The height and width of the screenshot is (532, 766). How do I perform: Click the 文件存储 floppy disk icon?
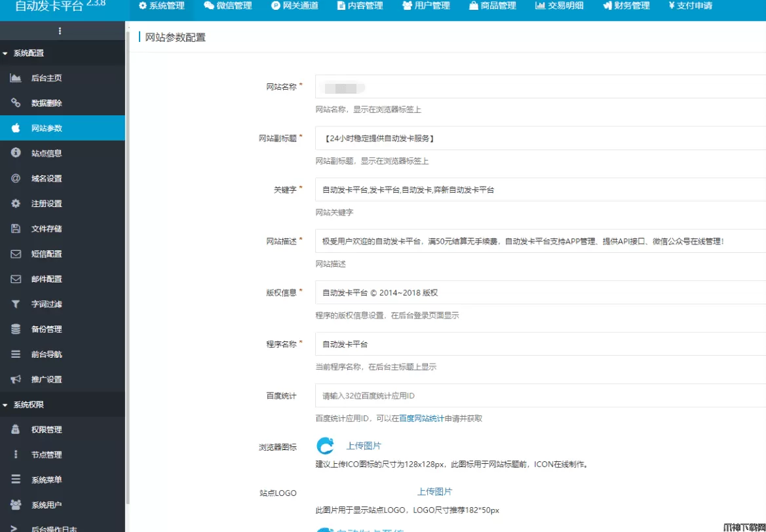click(x=16, y=229)
